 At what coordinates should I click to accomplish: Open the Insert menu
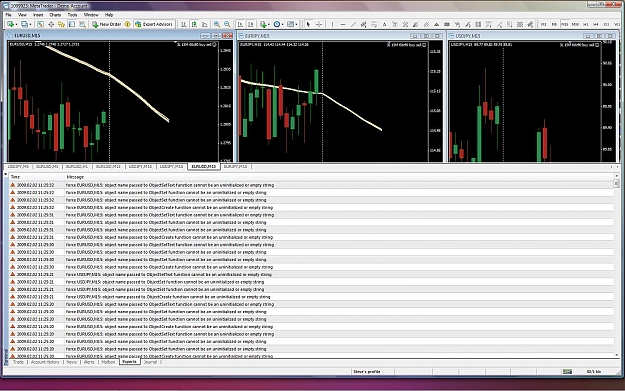tap(38, 15)
